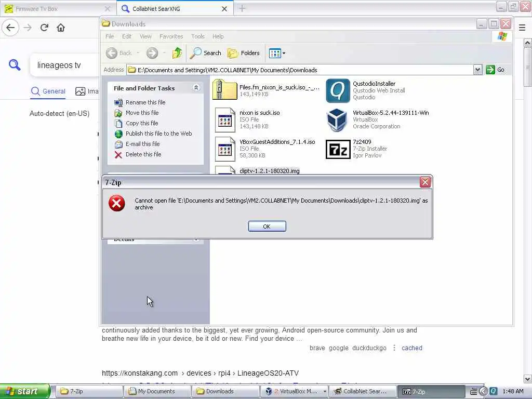Viewport: 532px width, 399px height.
Task: Click the Windows Start button
Action: (25, 391)
